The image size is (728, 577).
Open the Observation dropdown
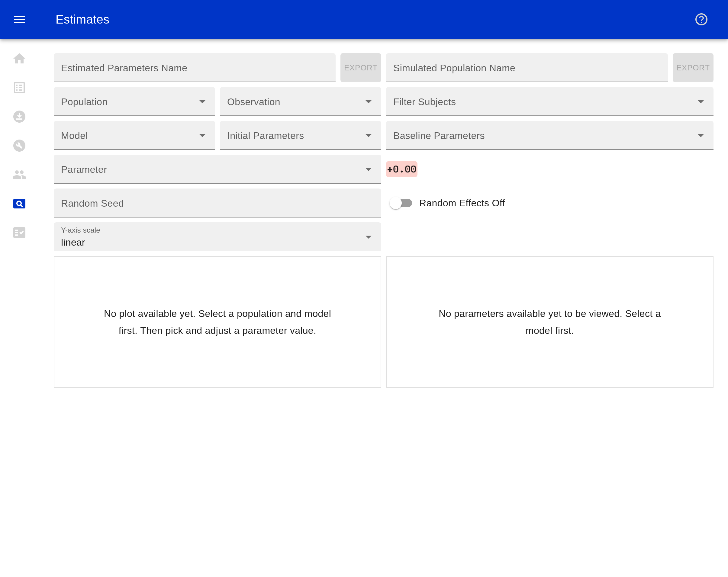[300, 102]
